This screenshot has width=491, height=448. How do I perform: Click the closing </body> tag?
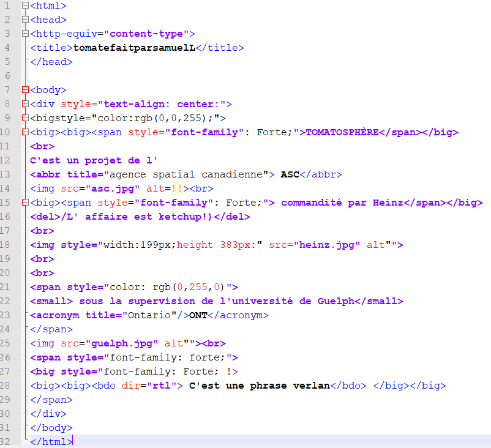(x=51, y=428)
